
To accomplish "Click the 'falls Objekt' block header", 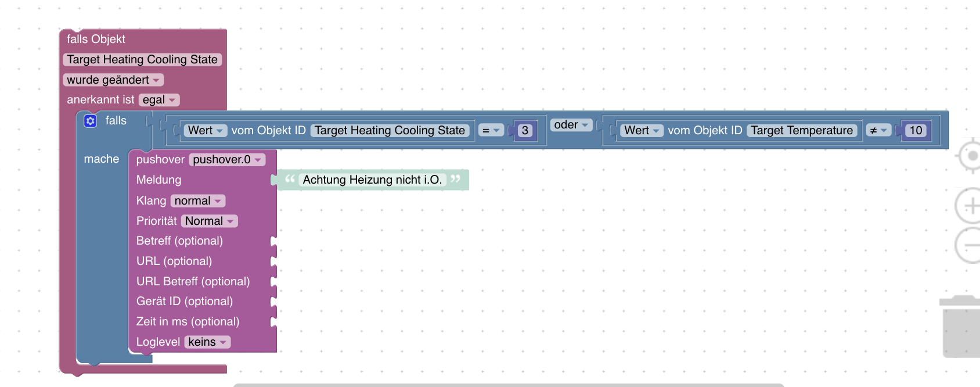I will click(96, 39).
